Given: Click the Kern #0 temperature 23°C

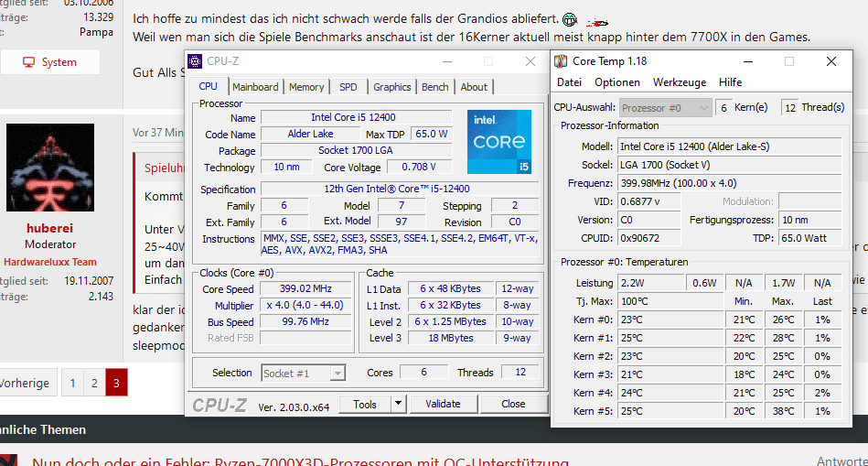Looking at the screenshot, I should coord(671,320).
